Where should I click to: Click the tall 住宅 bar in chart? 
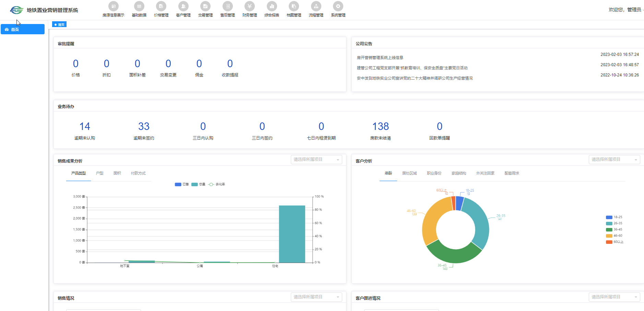tap(292, 234)
